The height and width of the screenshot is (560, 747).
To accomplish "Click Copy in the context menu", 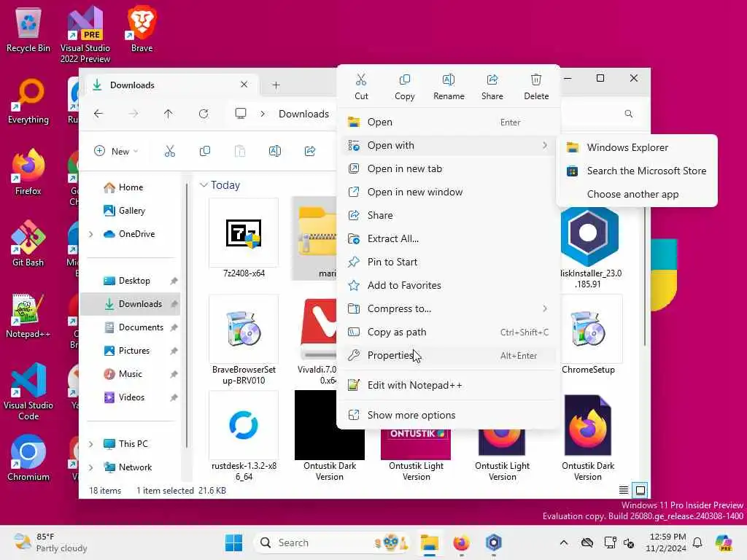I will tap(404, 87).
